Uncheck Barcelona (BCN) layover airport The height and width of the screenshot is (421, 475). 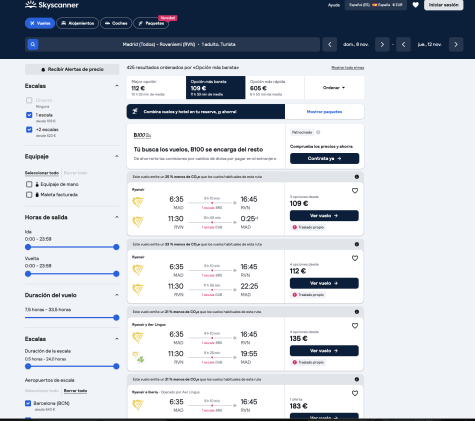pos(28,403)
